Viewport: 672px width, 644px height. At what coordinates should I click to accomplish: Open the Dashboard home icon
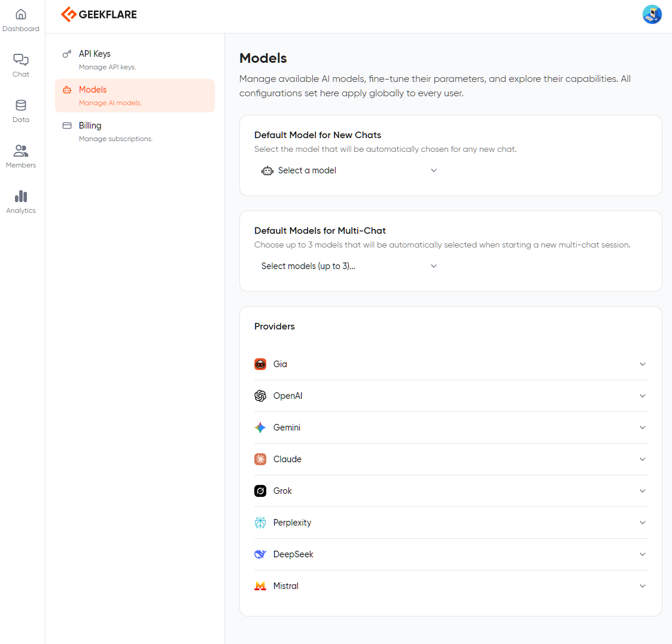point(21,14)
